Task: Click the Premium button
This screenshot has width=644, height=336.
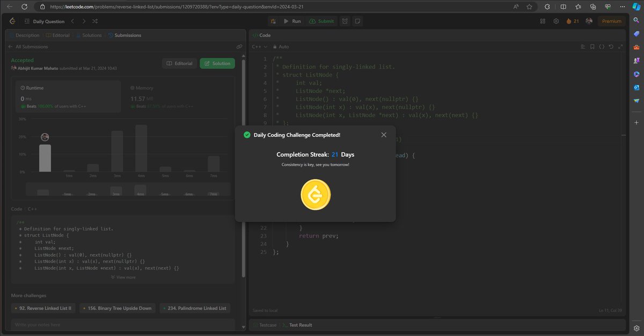Action: click(x=611, y=21)
